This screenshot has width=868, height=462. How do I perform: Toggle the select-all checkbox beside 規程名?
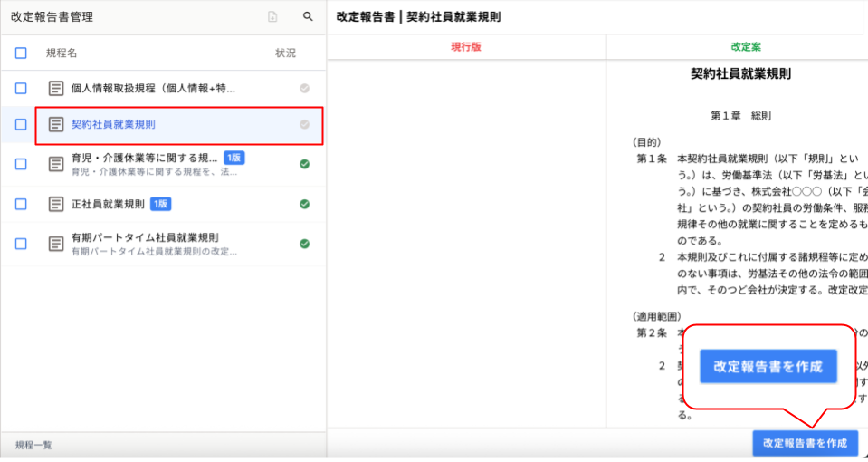[x=21, y=53]
